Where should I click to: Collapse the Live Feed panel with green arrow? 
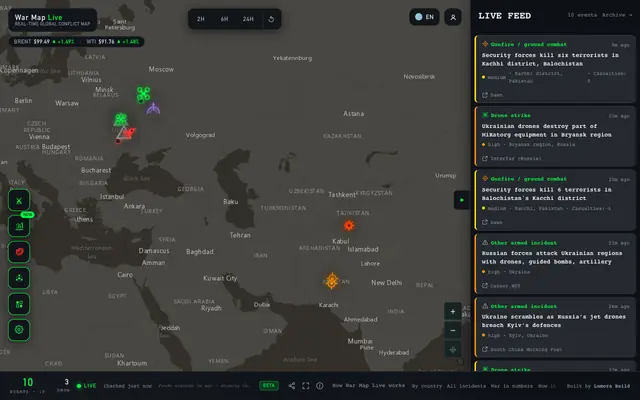462,200
